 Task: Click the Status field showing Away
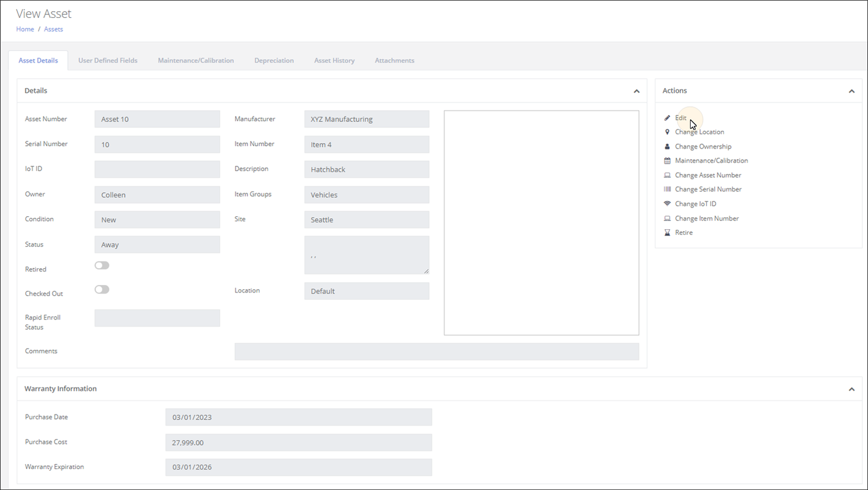click(157, 245)
